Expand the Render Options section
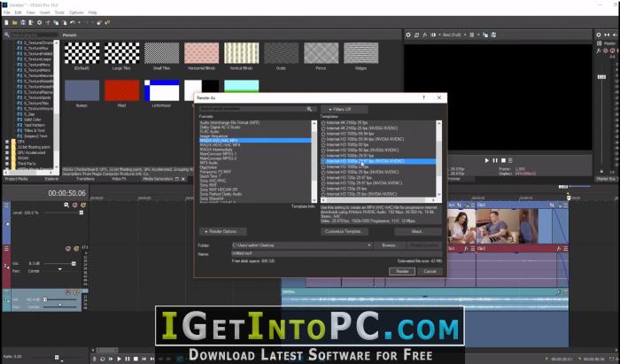This screenshot has width=620, height=364. point(222,232)
